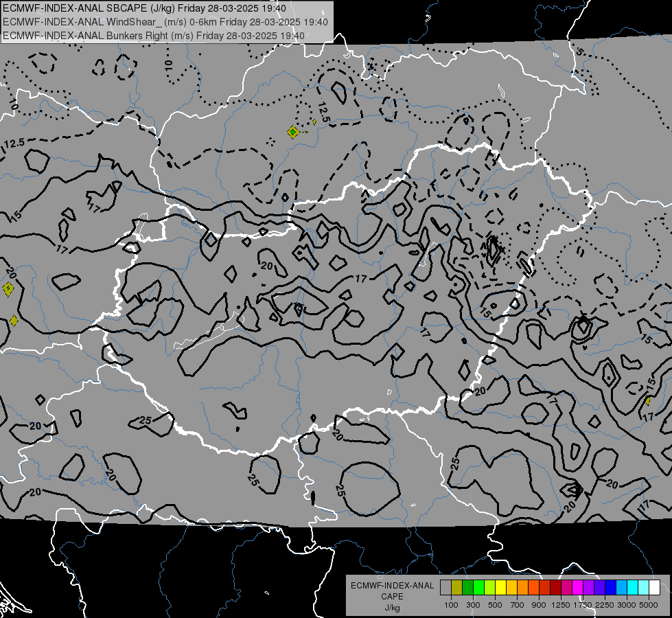Click the 100 value on the legend scale
This screenshot has height=618, width=672.
451,605
